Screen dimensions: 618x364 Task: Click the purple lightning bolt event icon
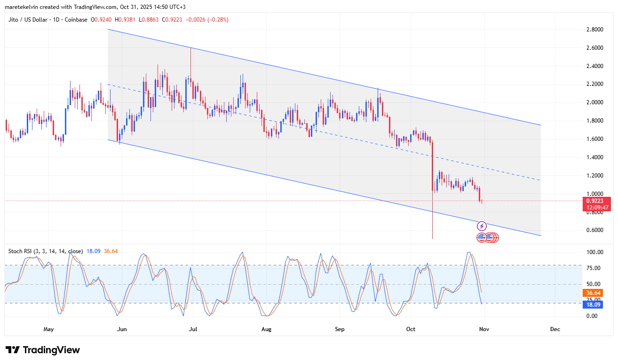482,226
